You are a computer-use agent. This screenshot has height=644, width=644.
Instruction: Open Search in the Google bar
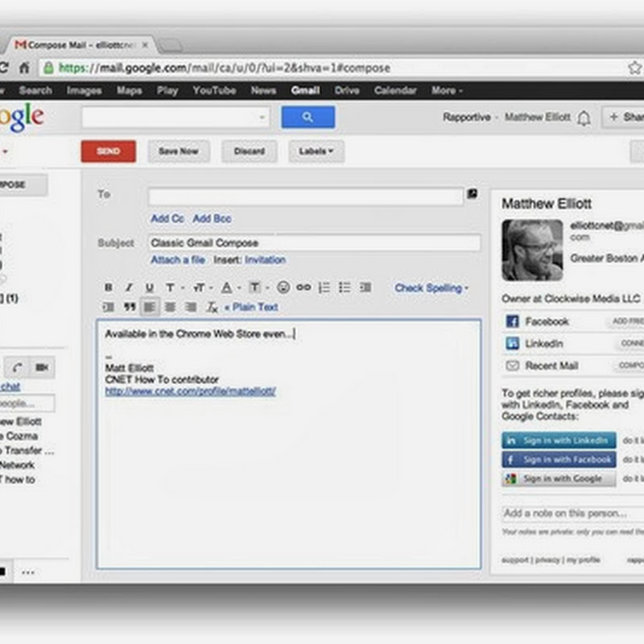click(x=35, y=90)
